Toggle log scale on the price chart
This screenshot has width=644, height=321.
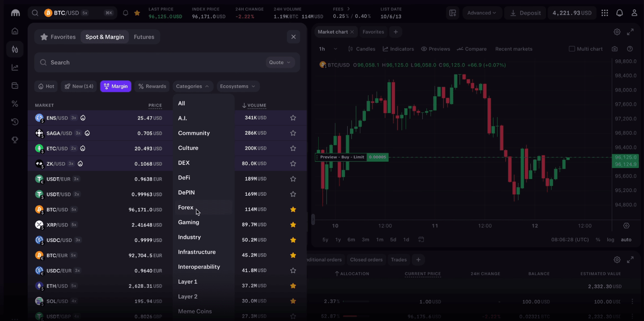610,240
